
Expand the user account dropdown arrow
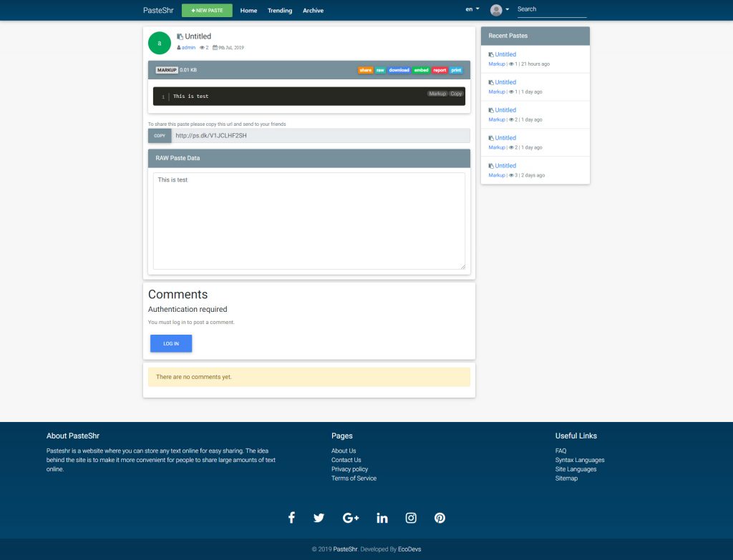tap(508, 9)
